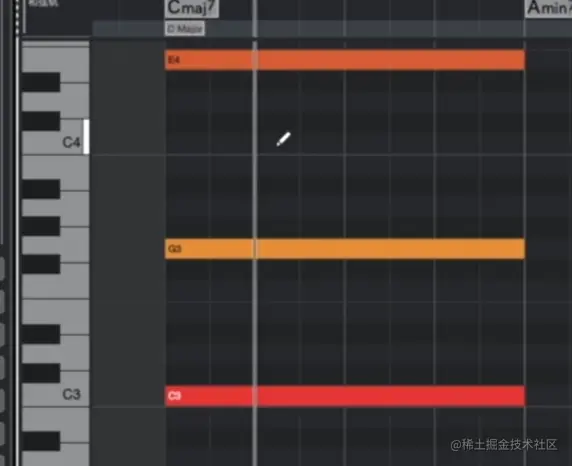Play the F#3 black key below the G3 row

point(41,264)
